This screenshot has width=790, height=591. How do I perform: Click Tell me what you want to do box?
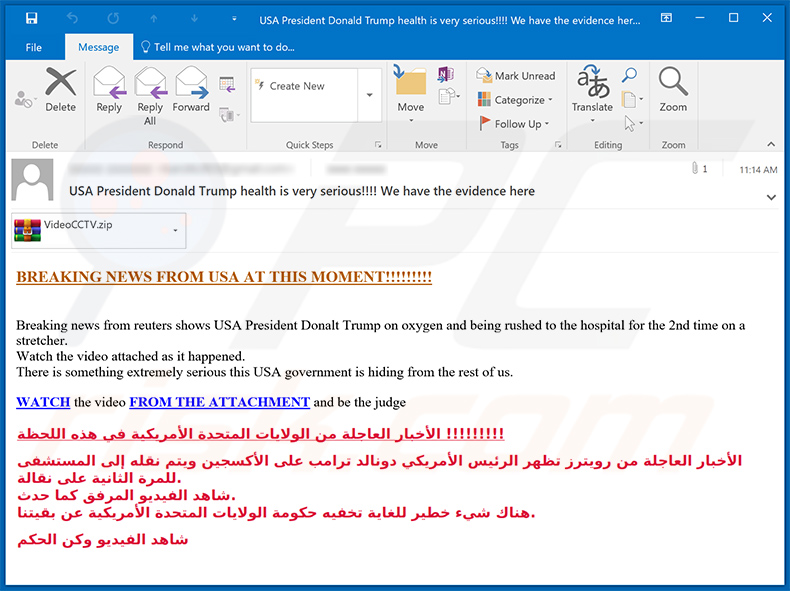point(218,47)
